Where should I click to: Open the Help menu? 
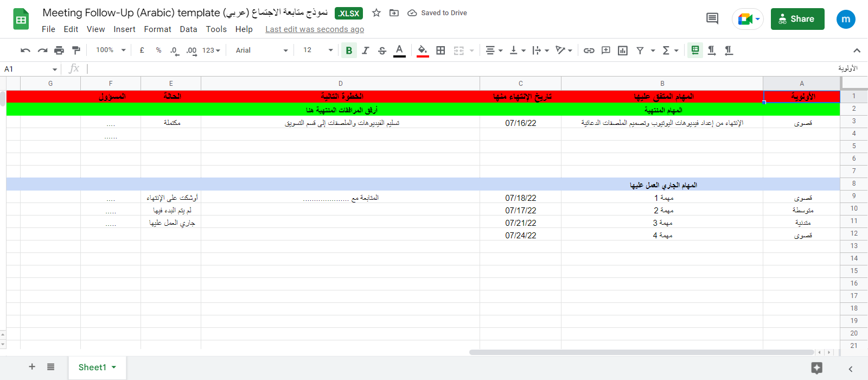pyautogui.click(x=244, y=29)
